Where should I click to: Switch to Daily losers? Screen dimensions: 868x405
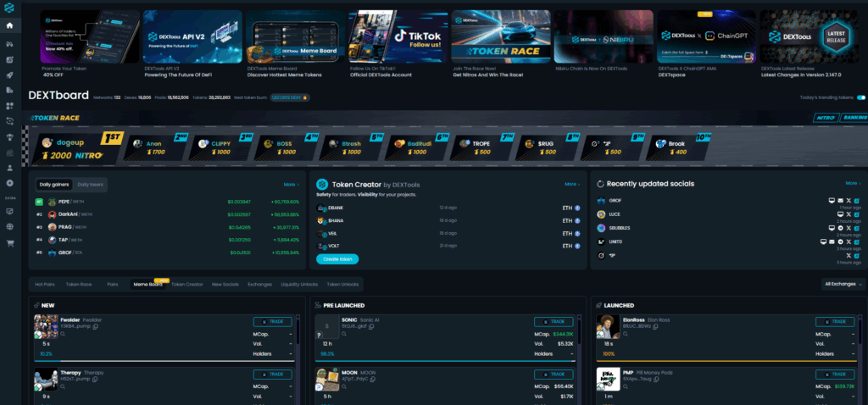tap(88, 184)
